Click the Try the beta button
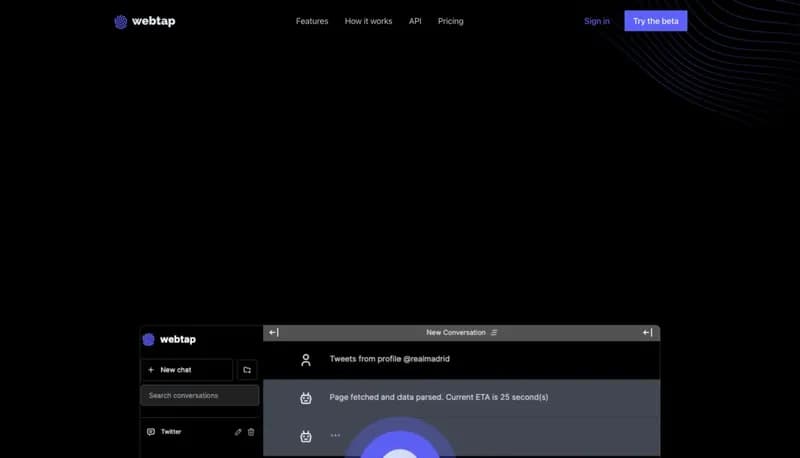The image size is (800, 458). click(656, 21)
